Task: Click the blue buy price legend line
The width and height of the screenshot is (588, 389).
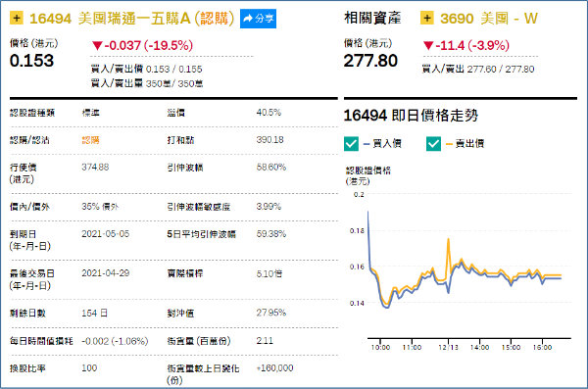Action: click(367, 144)
